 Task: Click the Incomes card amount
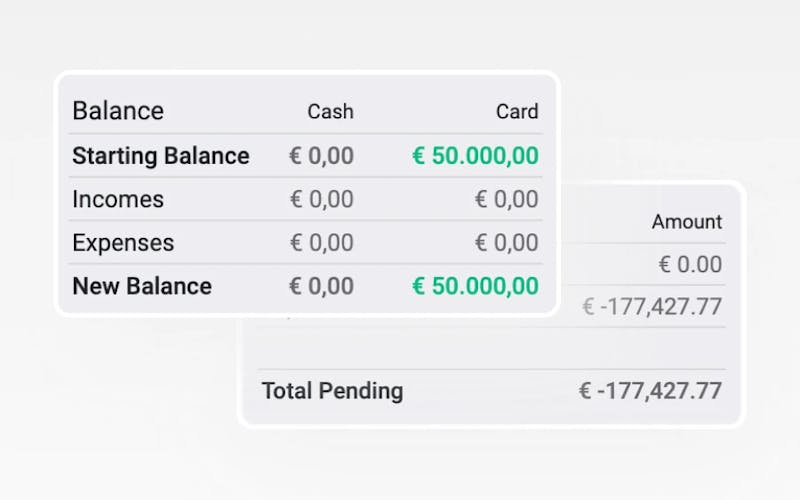(506, 199)
